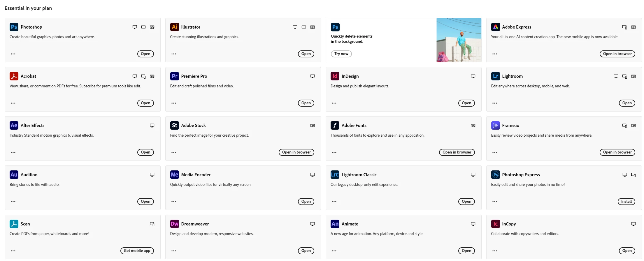Open the more options menu for InCopy
Image resolution: width=644 pixels, height=261 pixels.
click(x=495, y=251)
